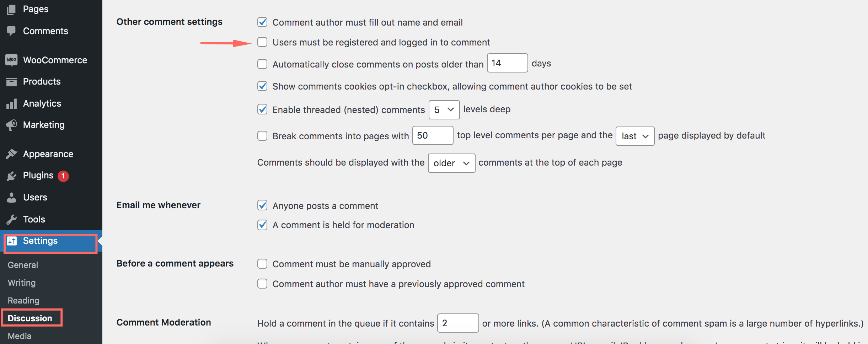Viewport: 868px width, 344px height.
Task: Enable 'Users must be registered' checkbox
Action: coord(262,42)
